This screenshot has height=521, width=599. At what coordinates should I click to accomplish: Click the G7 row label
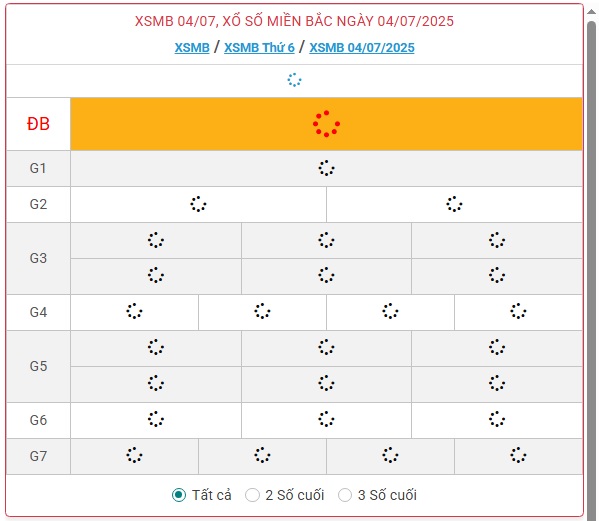pyautogui.click(x=38, y=456)
